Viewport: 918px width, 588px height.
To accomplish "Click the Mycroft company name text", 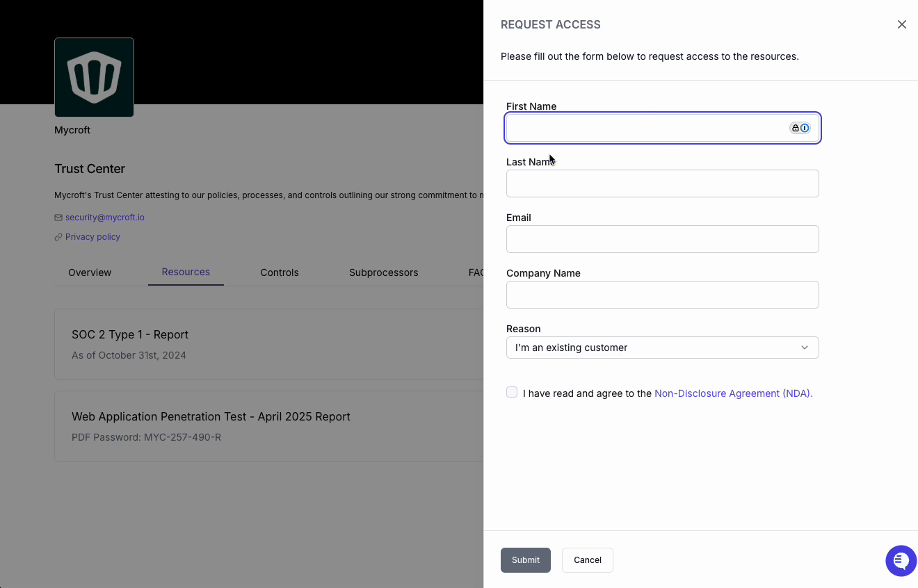I will pos(72,130).
